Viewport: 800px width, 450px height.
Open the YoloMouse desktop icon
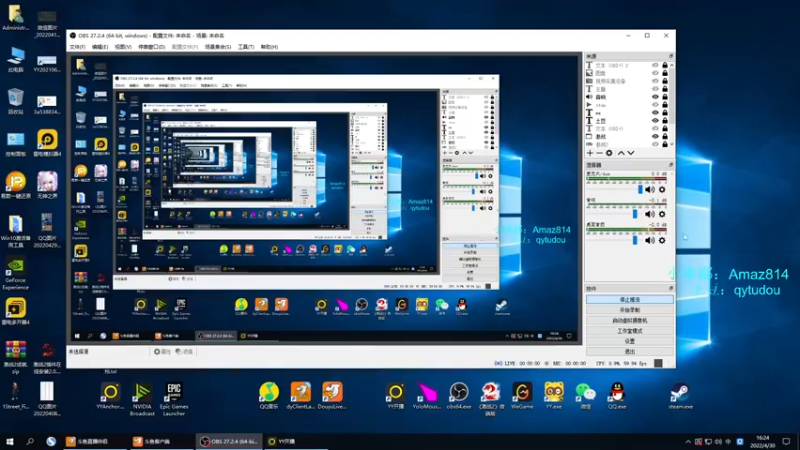point(427,396)
